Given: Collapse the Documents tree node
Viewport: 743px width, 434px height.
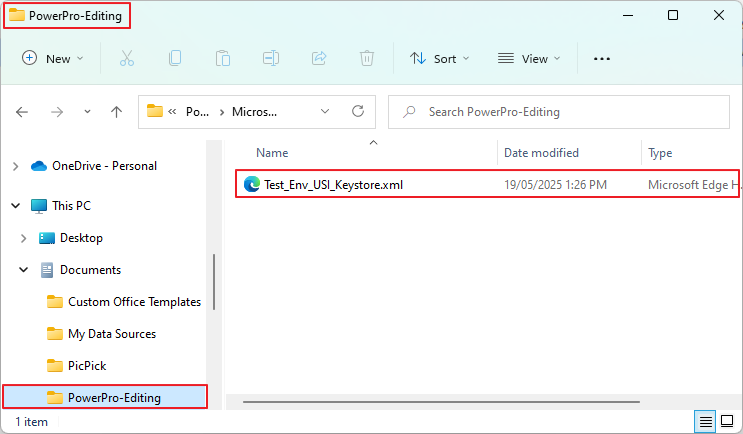Looking at the screenshot, I should [x=23, y=270].
